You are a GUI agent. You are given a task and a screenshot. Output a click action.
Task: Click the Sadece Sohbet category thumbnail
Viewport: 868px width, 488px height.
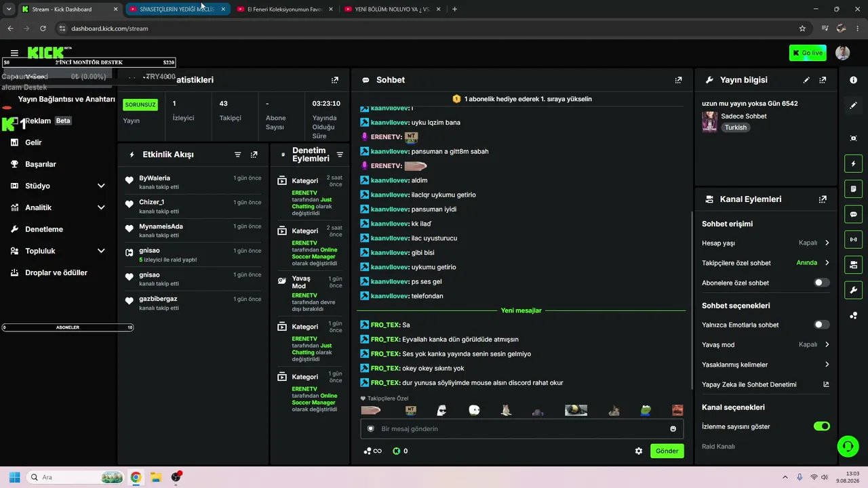click(x=710, y=121)
